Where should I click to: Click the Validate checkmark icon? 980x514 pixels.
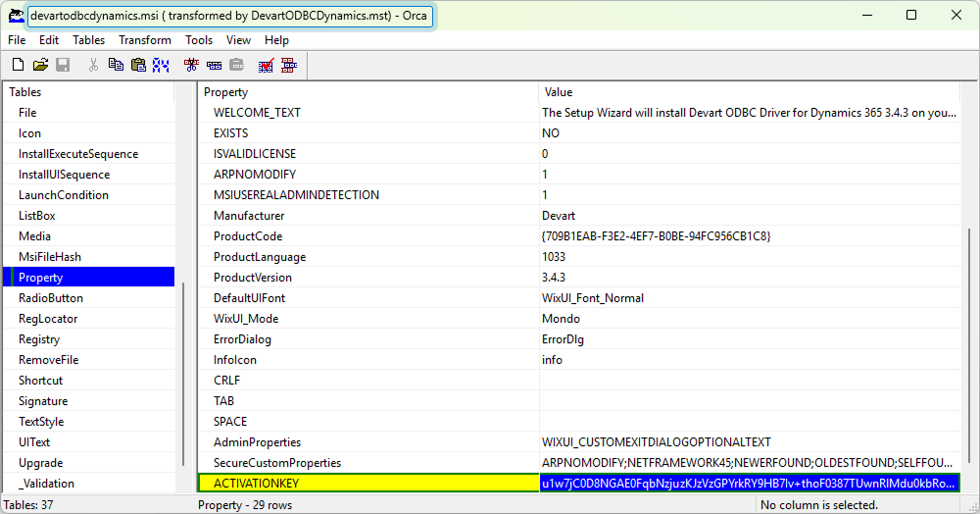pos(267,65)
